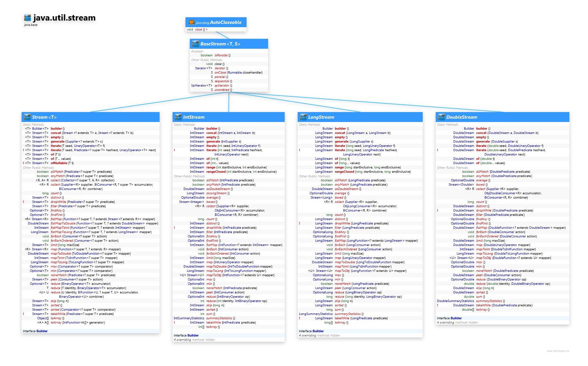Select the forEachOrdered method in Stream<T>

tap(62, 241)
